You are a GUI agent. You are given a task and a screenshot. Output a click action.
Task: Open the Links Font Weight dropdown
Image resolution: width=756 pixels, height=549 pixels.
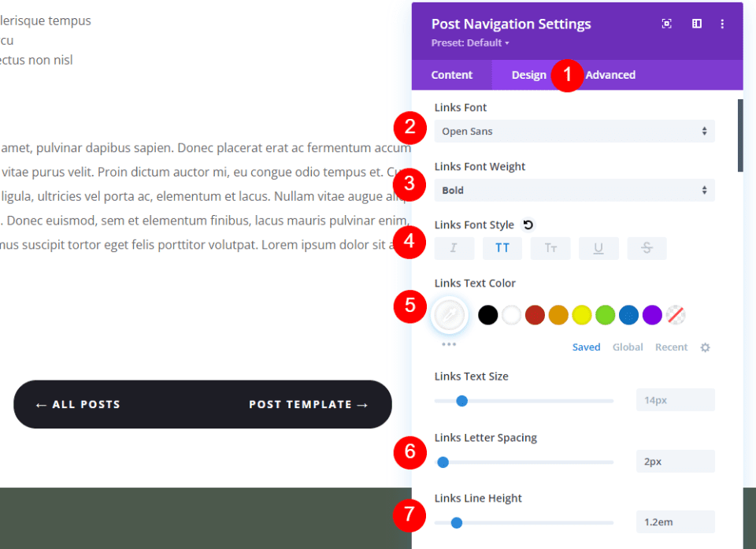tap(574, 190)
